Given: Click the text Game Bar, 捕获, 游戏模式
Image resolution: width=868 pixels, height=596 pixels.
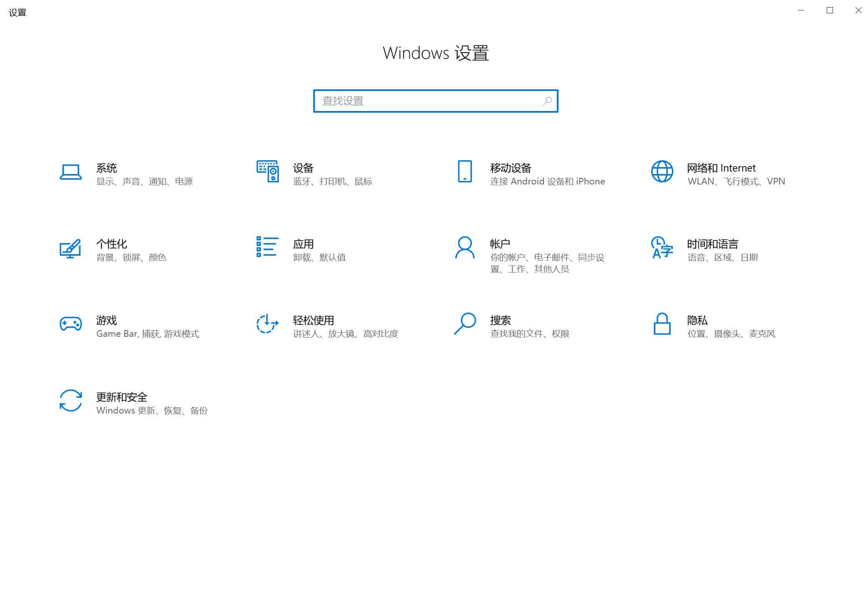Looking at the screenshot, I should tap(148, 334).
